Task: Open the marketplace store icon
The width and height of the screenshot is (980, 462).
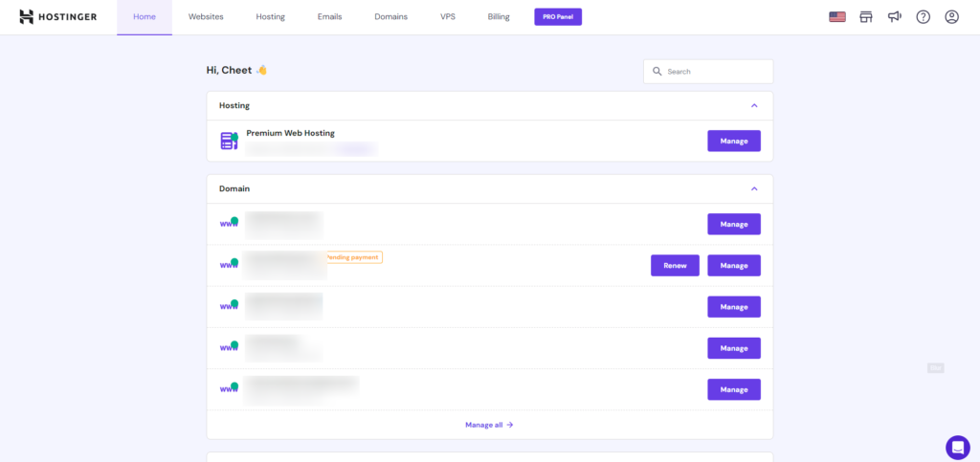Action: (866, 17)
